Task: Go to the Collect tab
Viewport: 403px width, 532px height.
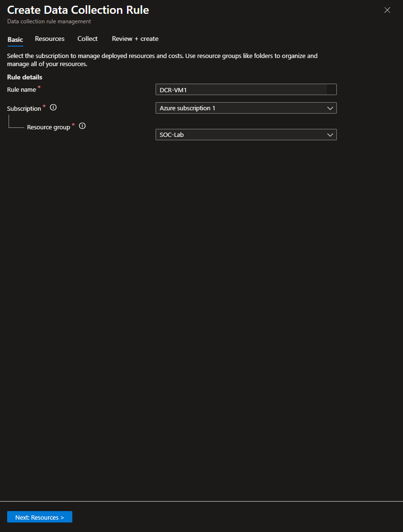Action: (88, 39)
